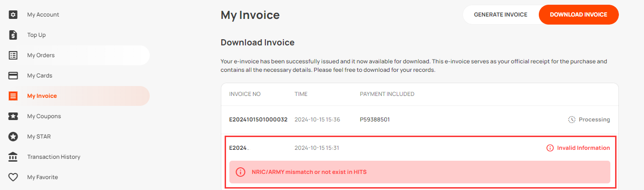644x190 pixels.
Task: Click the My Coupons ticket icon
Action: click(13, 116)
